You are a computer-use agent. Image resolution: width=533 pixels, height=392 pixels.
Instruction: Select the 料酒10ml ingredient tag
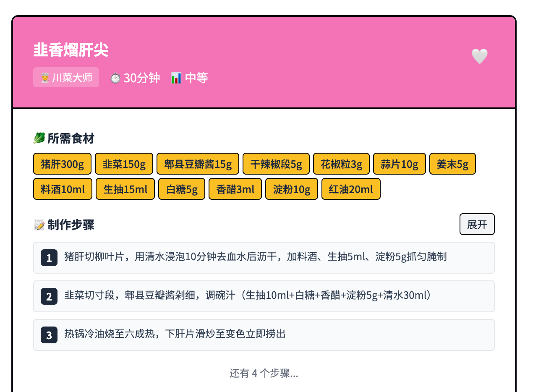pyautogui.click(x=63, y=189)
